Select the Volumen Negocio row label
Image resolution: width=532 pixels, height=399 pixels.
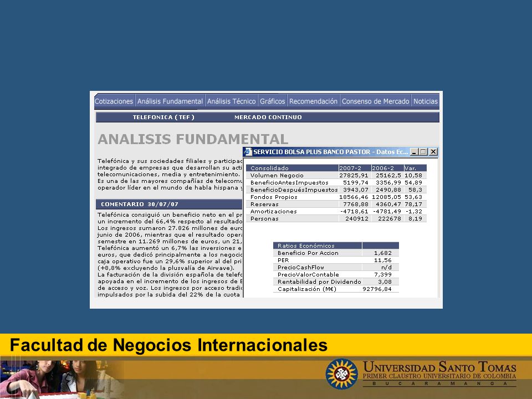coord(277,176)
